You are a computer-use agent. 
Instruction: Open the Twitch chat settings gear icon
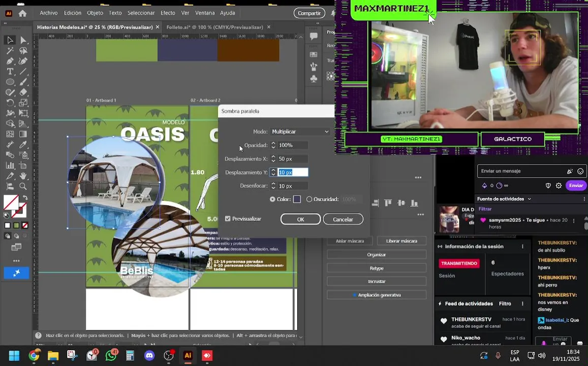pos(559,186)
